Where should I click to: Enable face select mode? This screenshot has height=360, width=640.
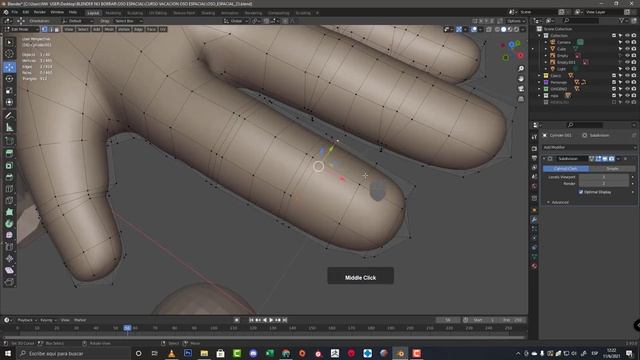[x=57, y=29]
